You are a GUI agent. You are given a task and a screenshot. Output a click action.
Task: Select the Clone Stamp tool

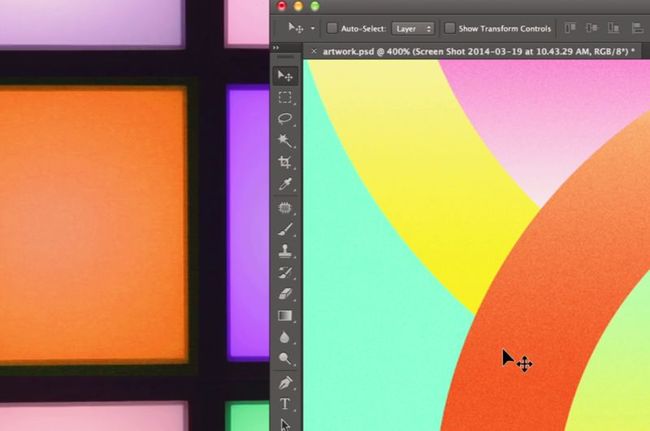(286, 250)
